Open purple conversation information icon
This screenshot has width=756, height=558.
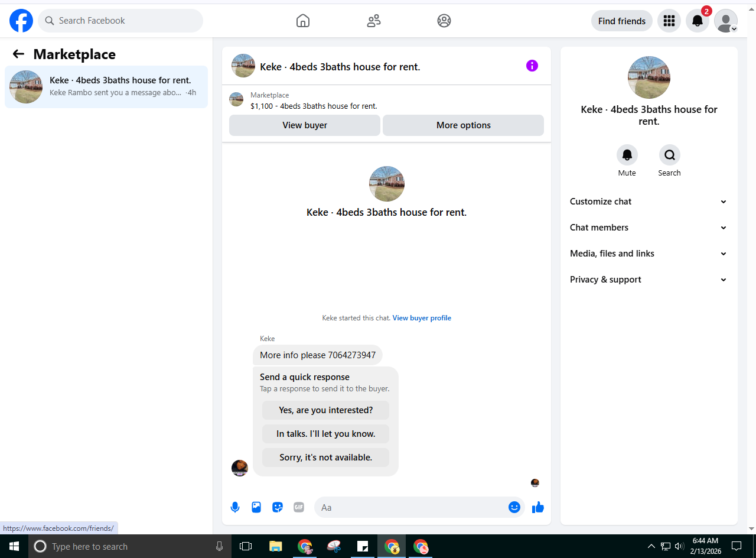tap(532, 66)
